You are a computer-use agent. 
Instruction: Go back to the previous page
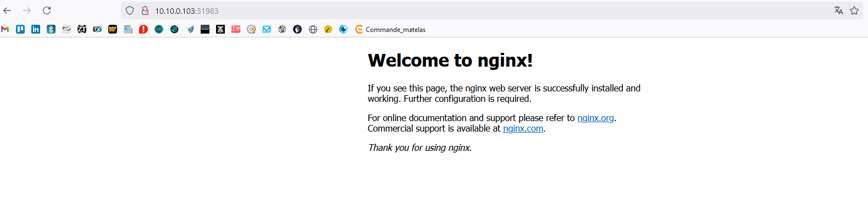pos(7,10)
